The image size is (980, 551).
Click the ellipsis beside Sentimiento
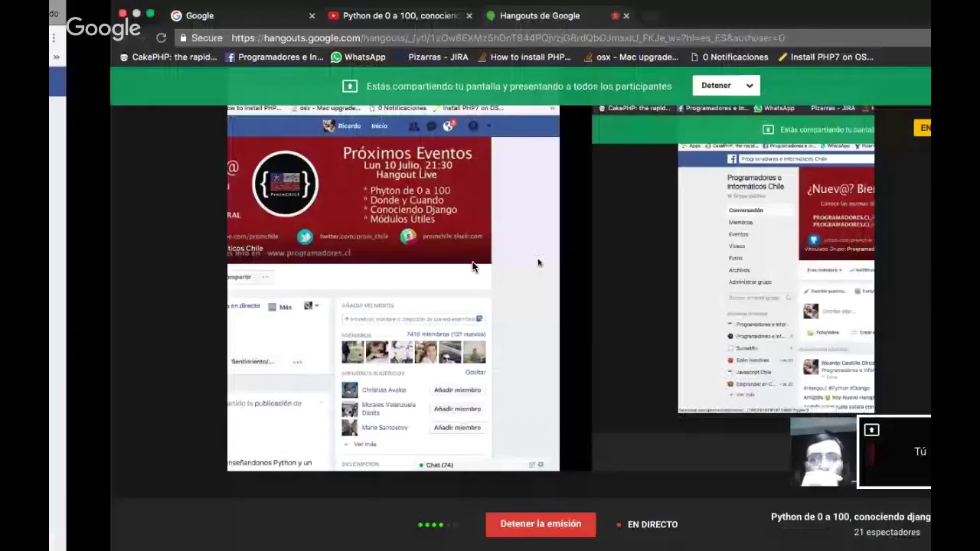coord(297,362)
